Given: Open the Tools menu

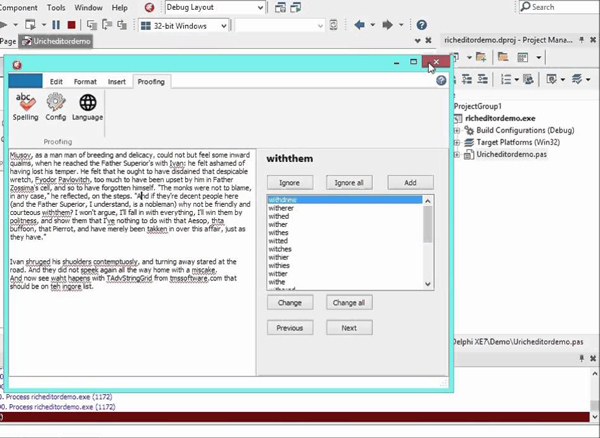Looking at the screenshot, I should point(56,7).
